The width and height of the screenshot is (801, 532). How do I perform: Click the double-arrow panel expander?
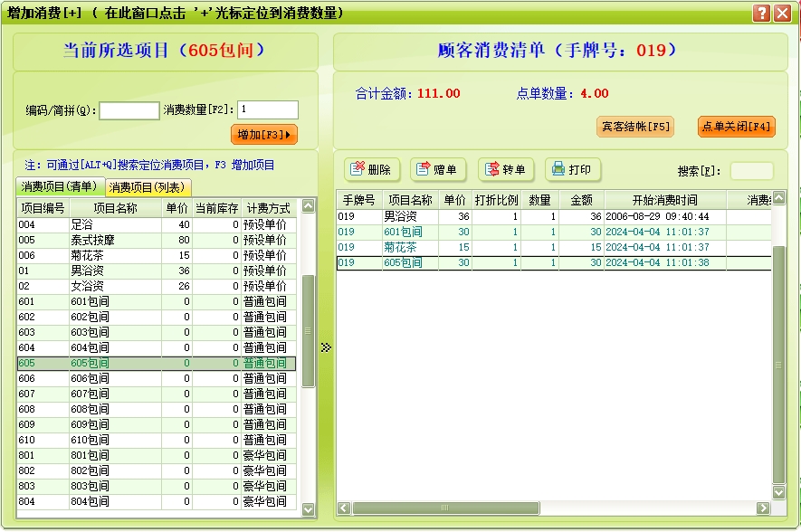coord(326,347)
